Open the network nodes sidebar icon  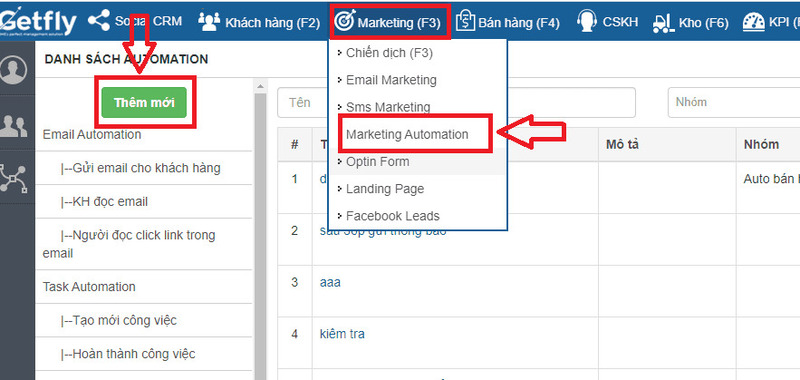[13, 178]
